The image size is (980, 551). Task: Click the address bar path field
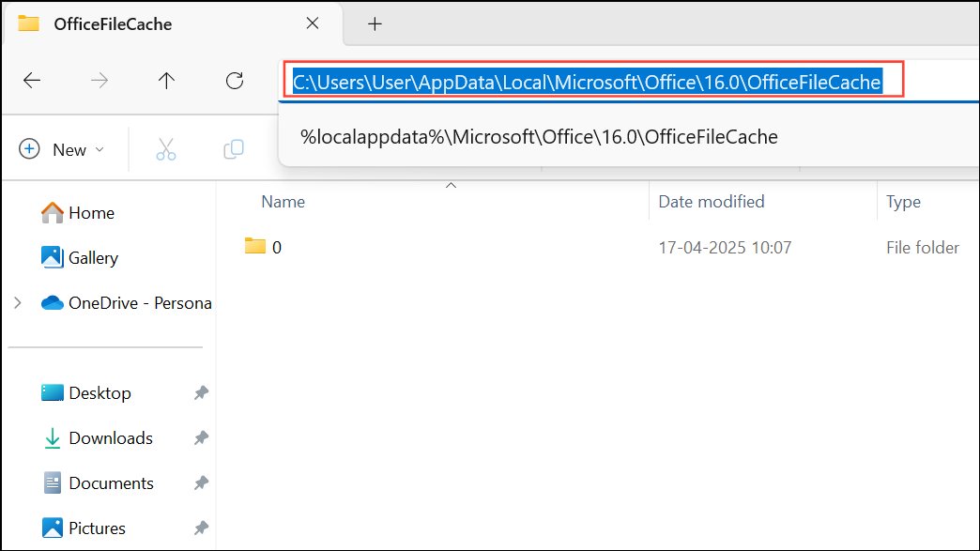pos(588,83)
